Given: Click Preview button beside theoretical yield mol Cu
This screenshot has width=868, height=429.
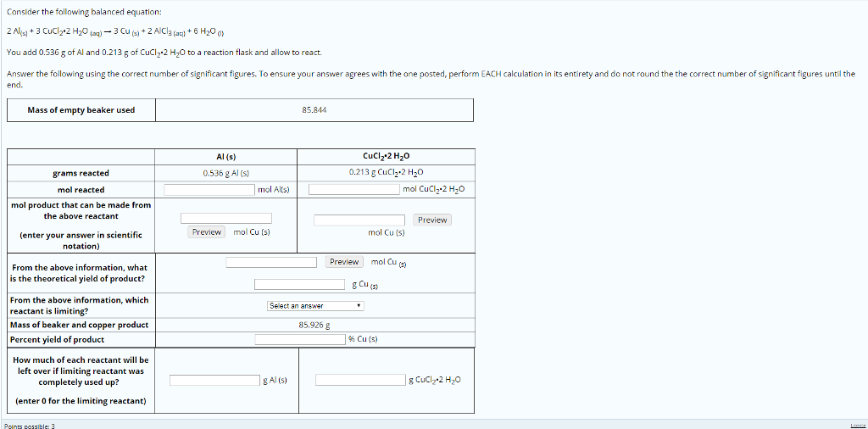Looking at the screenshot, I should point(344,262).
